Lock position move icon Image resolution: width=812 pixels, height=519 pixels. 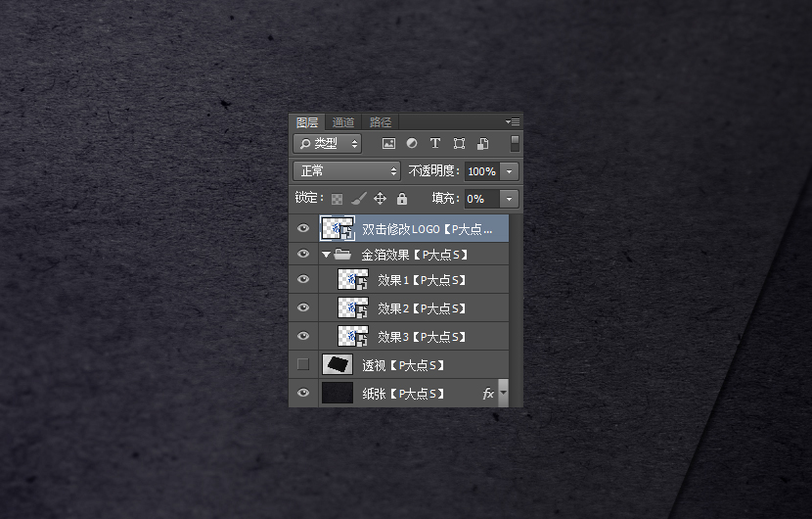(x=381, y=198)
